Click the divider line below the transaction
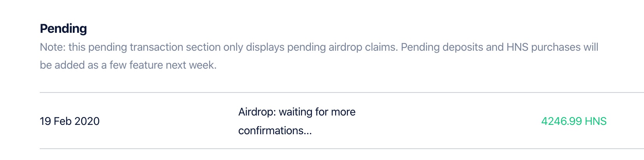The image size is (644, 160). pyautogui.click(x=341, y=149)
